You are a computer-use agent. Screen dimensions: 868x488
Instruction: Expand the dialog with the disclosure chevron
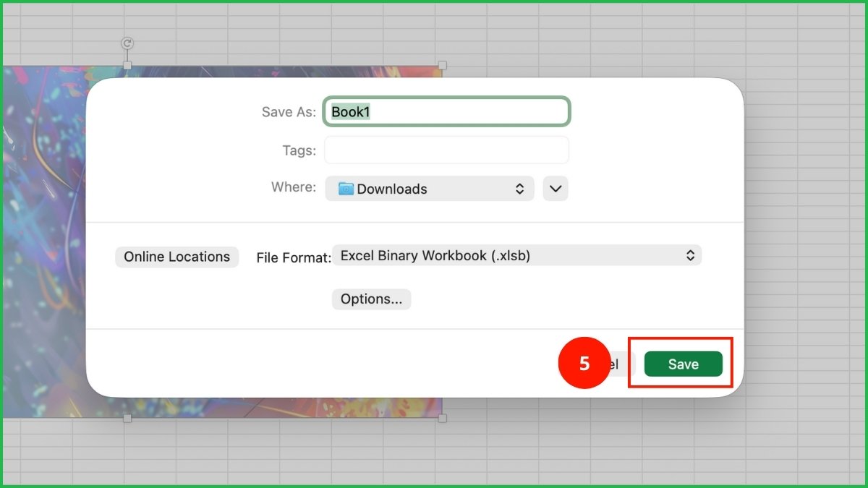tap(555, 189)
